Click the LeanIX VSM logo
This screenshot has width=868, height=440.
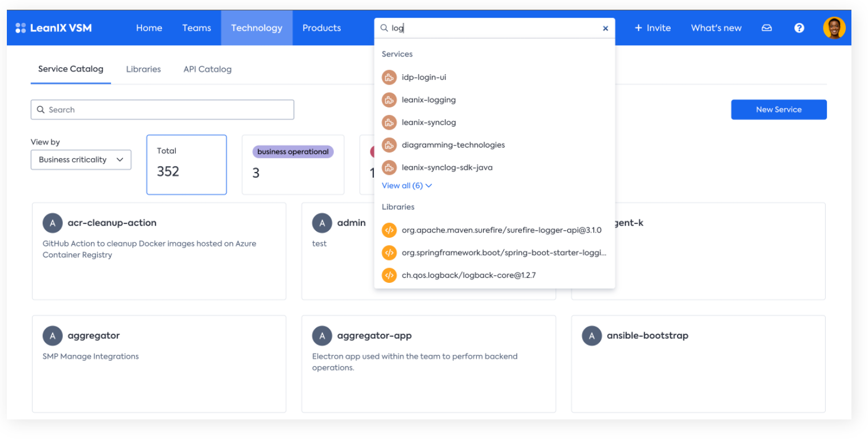pos(53,27)
